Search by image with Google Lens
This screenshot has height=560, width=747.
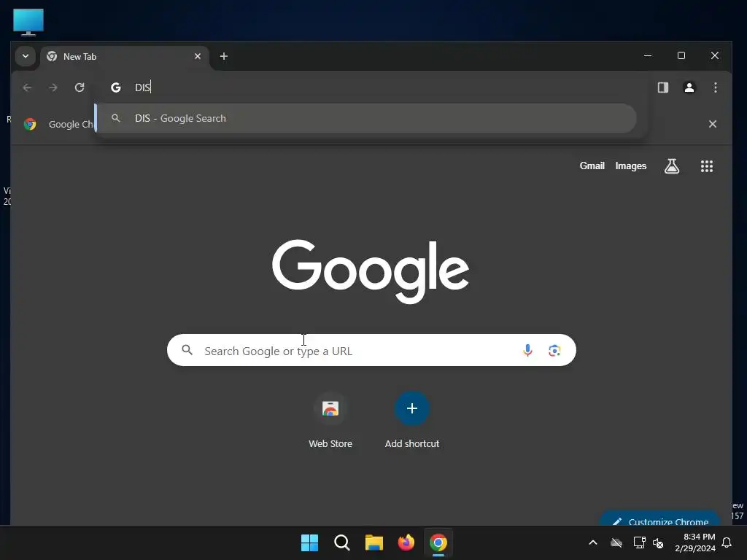(554, 351)
